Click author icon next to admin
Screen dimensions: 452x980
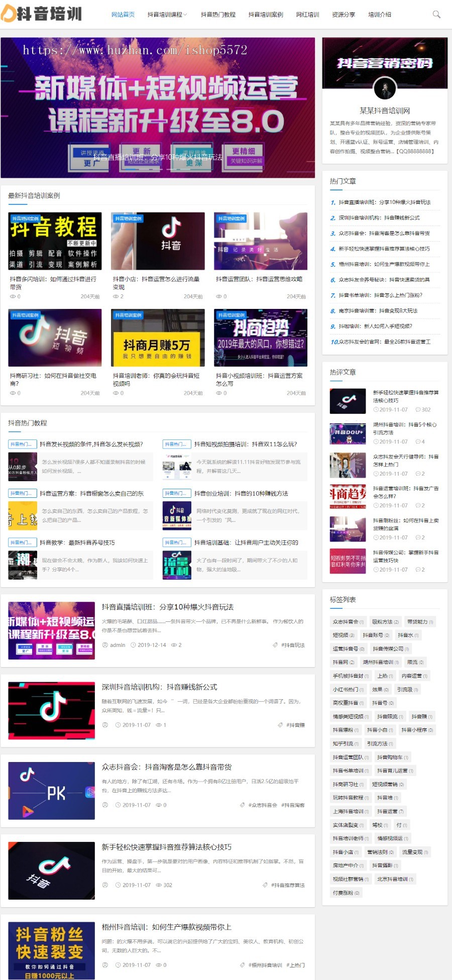click(x=105, y=645)
